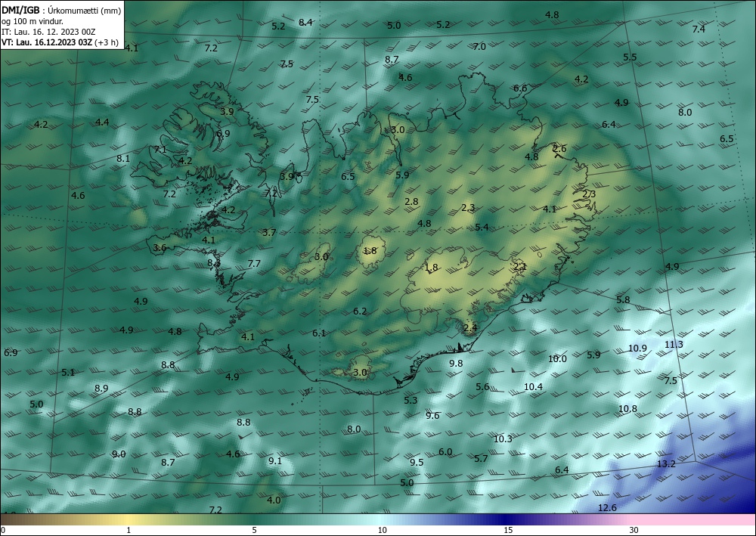Select the 5.7 precipitation value
Viewport: 756px width, 536px height.
point(481,458)
